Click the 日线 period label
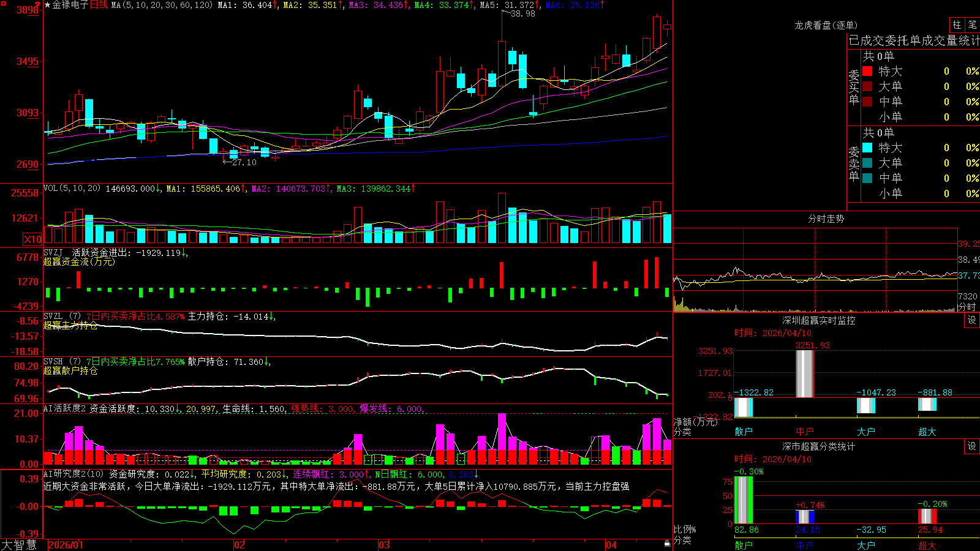 click(99, 5)
